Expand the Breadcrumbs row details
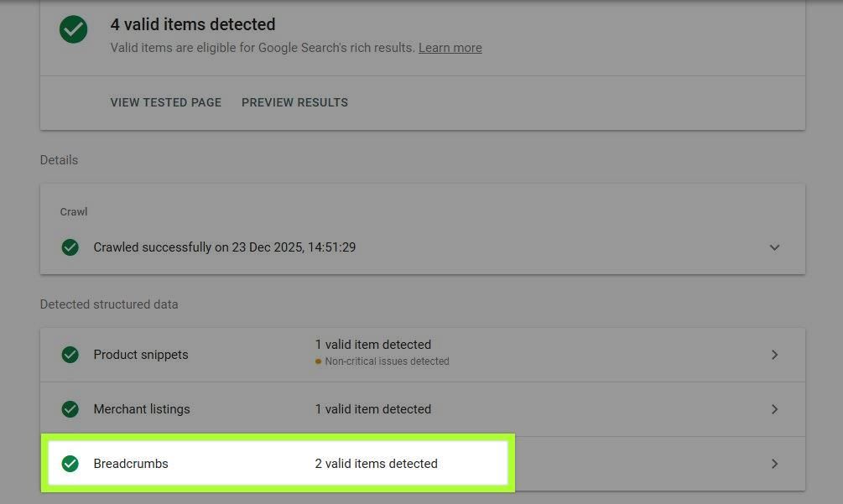843x504 pixels. tap(774, 463)
